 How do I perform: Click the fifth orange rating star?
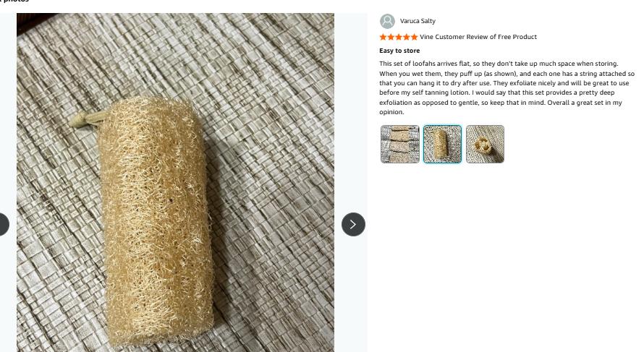pos(414,37)
